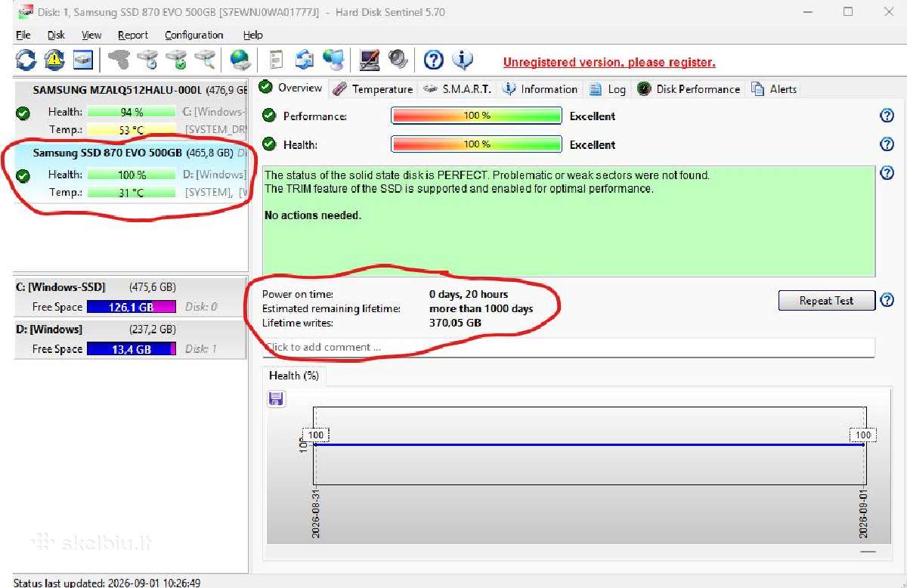Viewport: 907px width, 588px height.
Task: Click the 2026-08-31 date label on graph
Action: click(317, 513)
